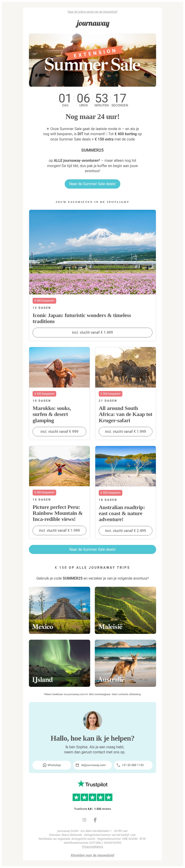This screenshot has width=185, height=868.
Task: Click the five-star Trustpilot rating
Action: tap(92, 797)
